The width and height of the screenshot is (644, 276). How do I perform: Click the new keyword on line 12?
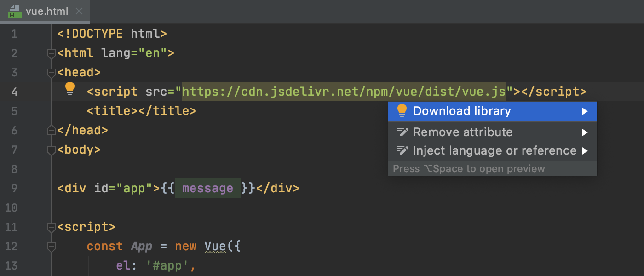point(186,246)
